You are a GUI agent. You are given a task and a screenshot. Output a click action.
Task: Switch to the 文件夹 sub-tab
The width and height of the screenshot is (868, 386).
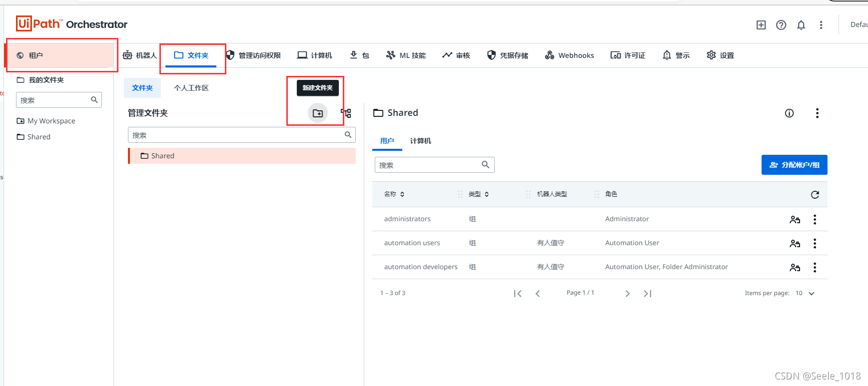tap(142, 88)
